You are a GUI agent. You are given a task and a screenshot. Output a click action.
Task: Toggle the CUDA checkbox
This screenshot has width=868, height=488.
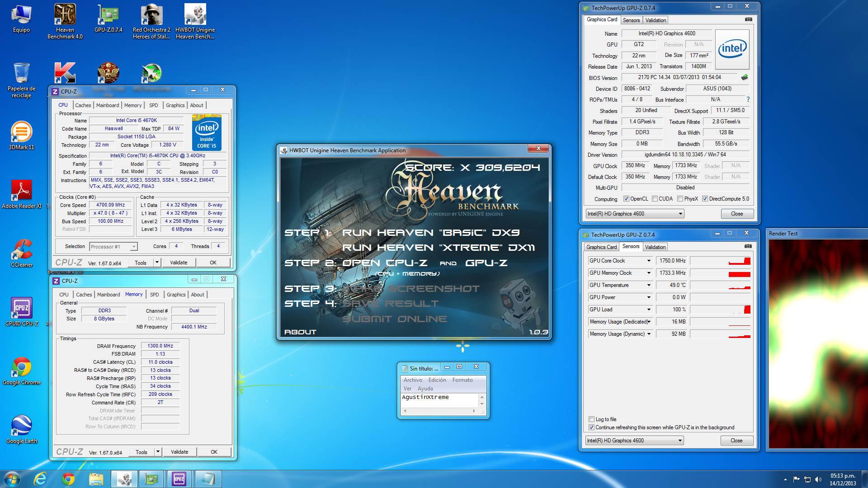[x=655, y=199]
